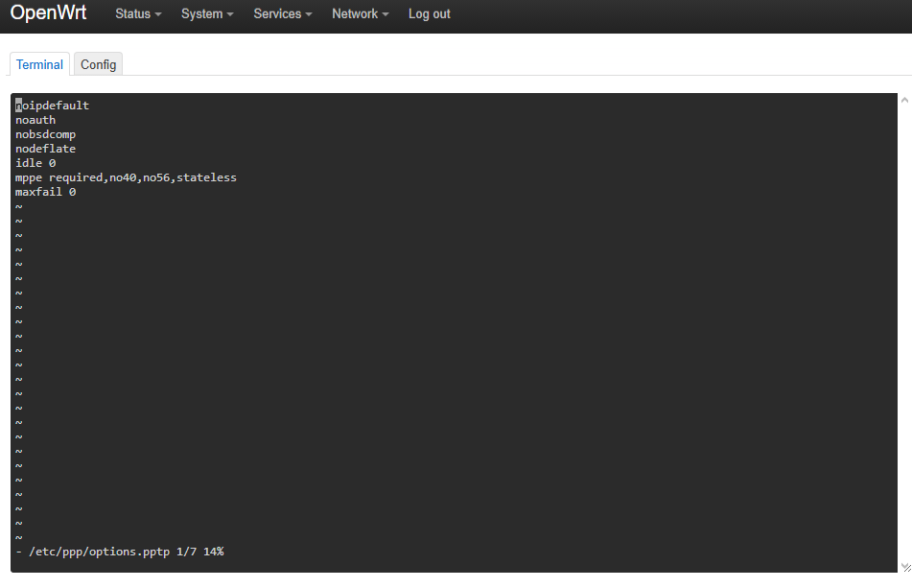Click the maxfail 0 line
The width and height of the screenshot is (912, 588).
click(45, 192)
